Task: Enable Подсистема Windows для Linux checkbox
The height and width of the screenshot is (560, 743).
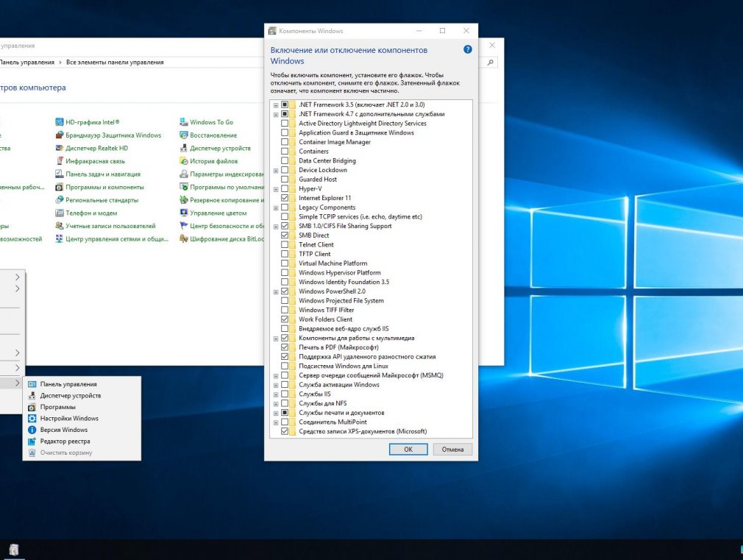Action: [x=284, y=366]
